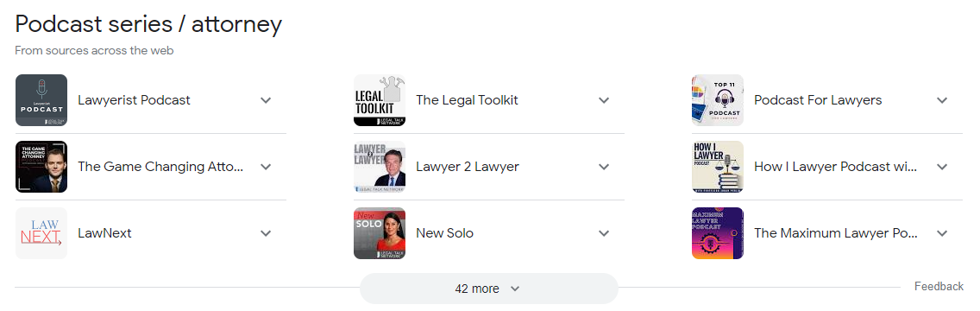This screenshot has height=311, width=980.
Task: Expand the LawNext row chevron
Action: coord(266,233)
